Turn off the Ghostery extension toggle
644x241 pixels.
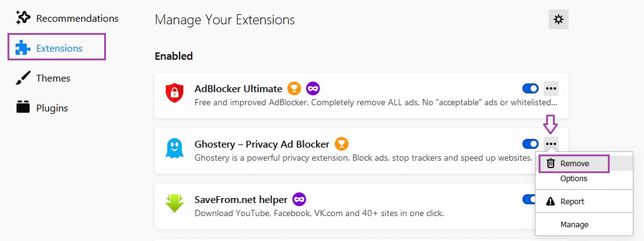(x=531, y=144)
